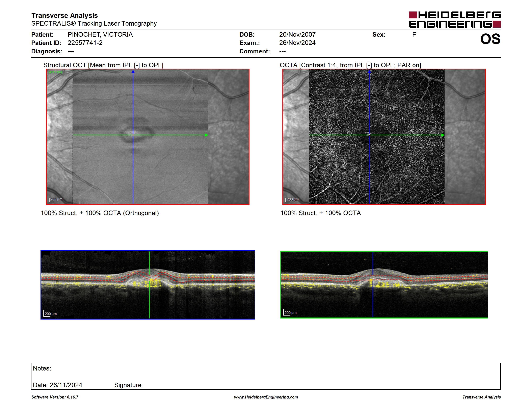Click the 'Transverse Analysis' report title
This screenshot has width=532, height=411.
(64, 15)
